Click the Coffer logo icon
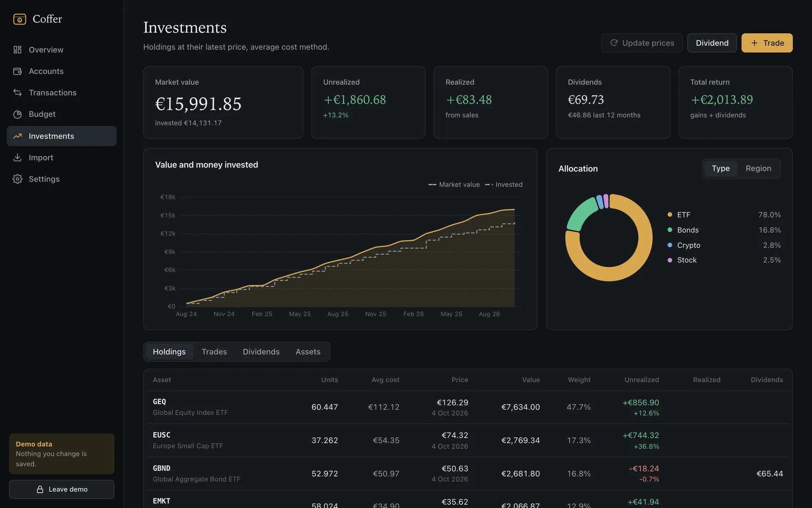Image resolution: width=812 pixels, height=508 pixels. point(19,19)
